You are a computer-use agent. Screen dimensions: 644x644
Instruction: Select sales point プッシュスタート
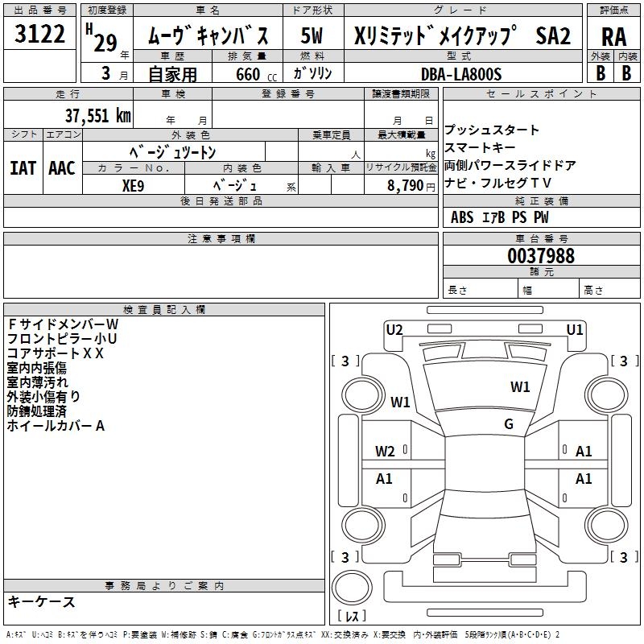point(492,130)
